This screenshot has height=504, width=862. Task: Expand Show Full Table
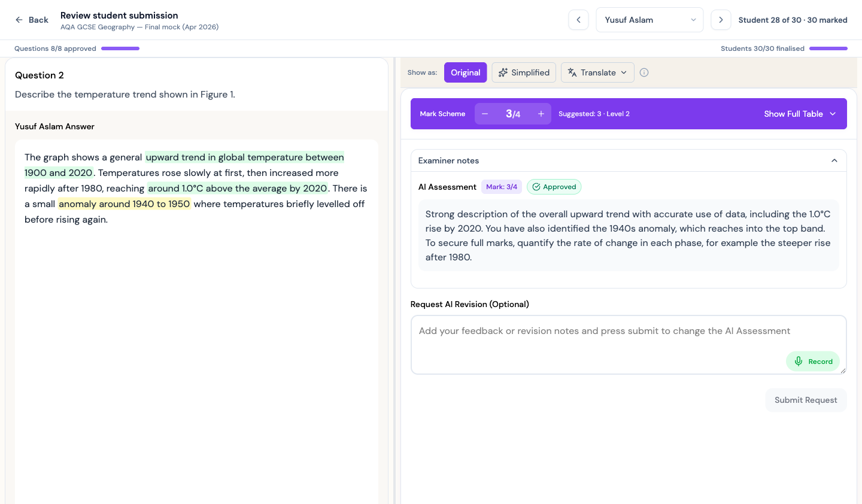tap(800, 114)
